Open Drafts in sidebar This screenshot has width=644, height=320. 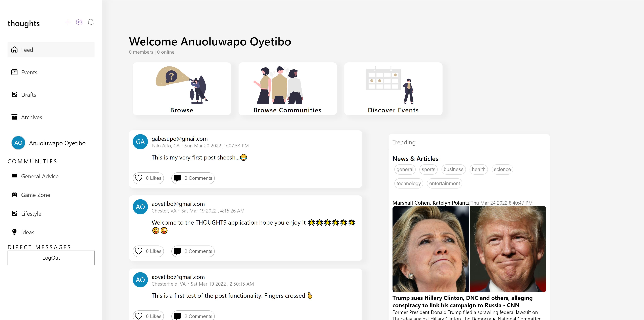(51, 95)
